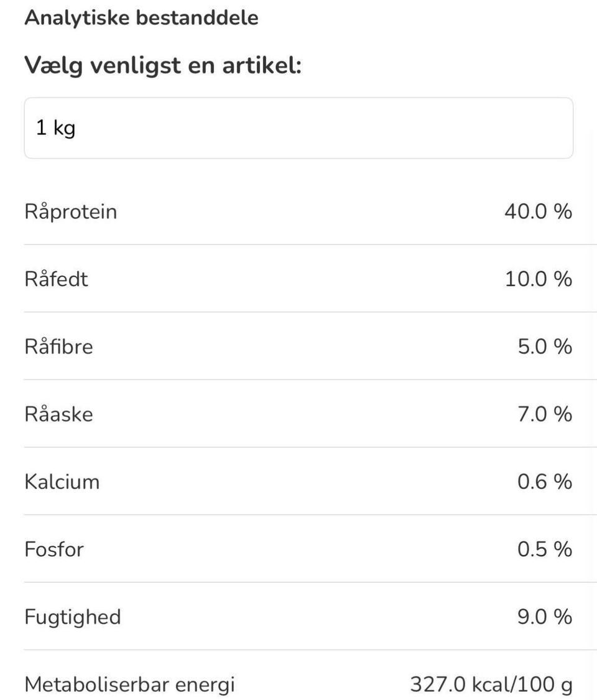Select the Råaske row label
The image size is (597, 700).
click(59, 414)
